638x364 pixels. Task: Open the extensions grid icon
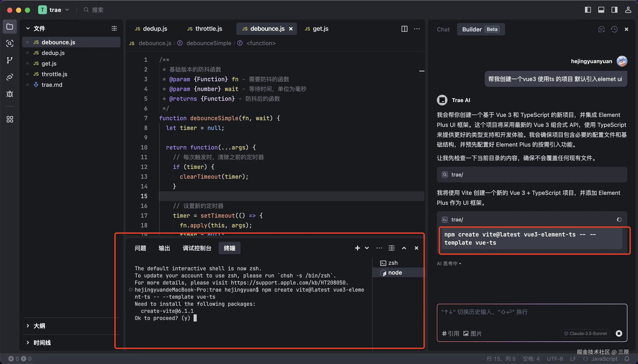tap(10, 119)
